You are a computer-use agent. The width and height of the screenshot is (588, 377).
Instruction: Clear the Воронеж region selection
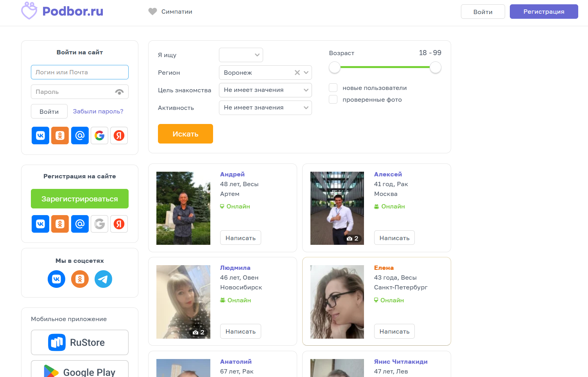tap(297, 73)
